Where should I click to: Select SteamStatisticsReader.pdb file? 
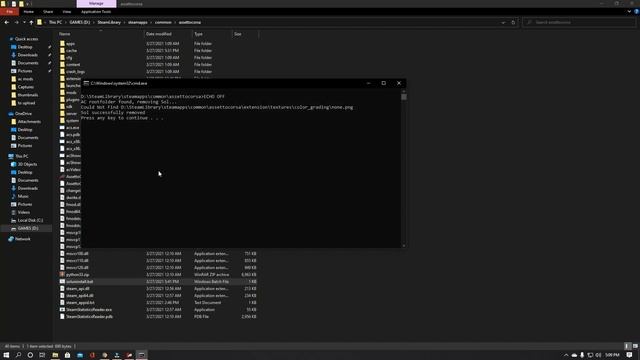pos(89,317)
